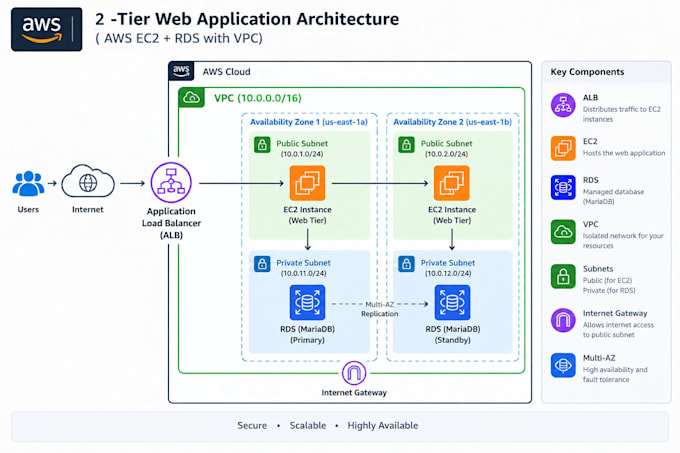Click the EC2 icon in Key Components

click(563, 148)
